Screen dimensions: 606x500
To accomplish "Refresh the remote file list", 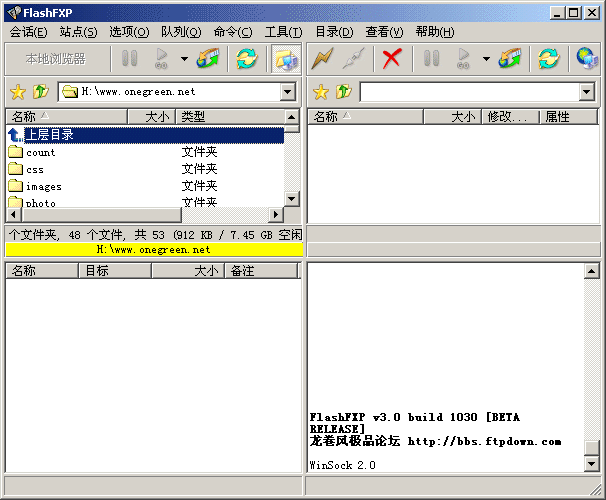I will (549, 59).
